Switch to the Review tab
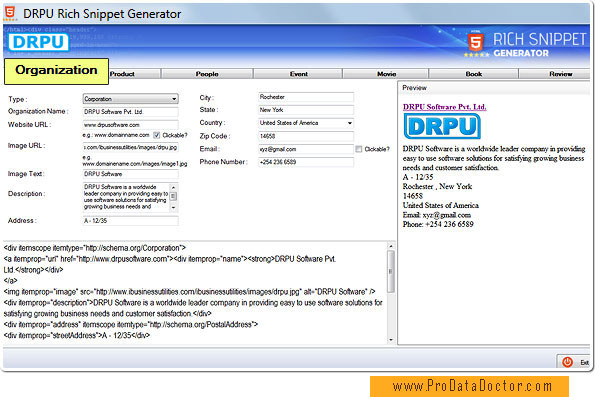595x397 pixels. click(x=555, y=74)
